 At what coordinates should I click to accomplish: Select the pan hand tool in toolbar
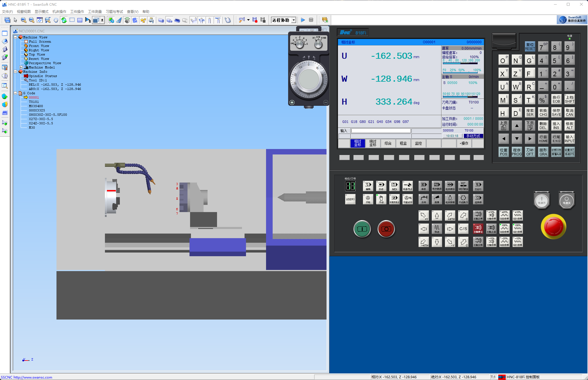[x=56, y=20]
